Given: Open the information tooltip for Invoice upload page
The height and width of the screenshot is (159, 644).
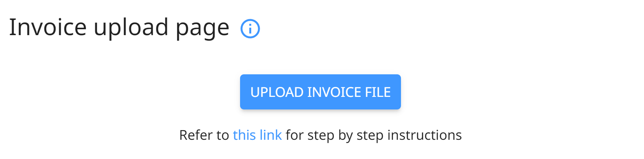Looking at the screenshot, I should pos(250,29).
